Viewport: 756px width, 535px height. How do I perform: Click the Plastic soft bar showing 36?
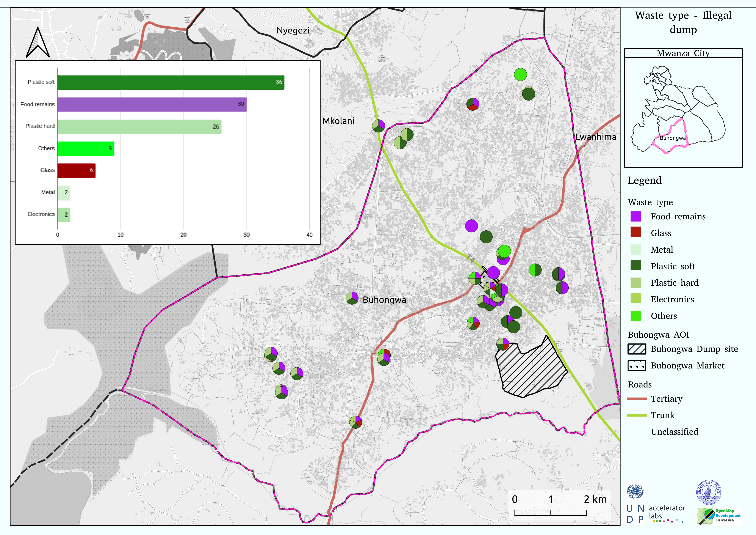pos(171,82)
